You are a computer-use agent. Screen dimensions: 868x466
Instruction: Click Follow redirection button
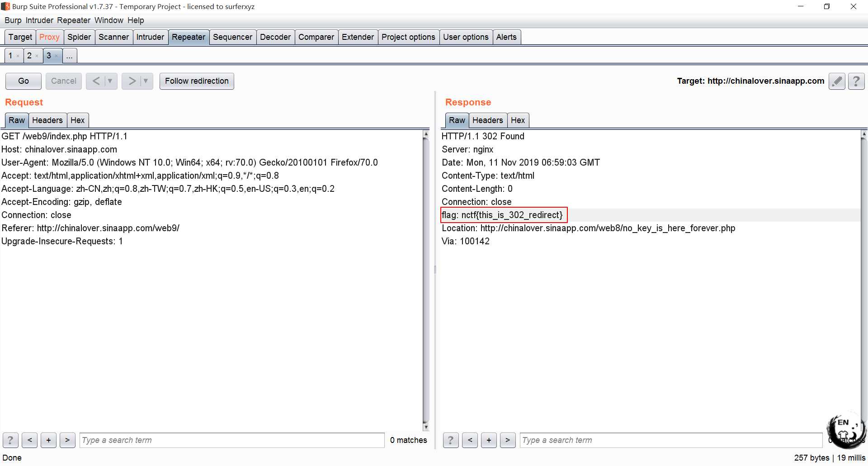[197, 81]
